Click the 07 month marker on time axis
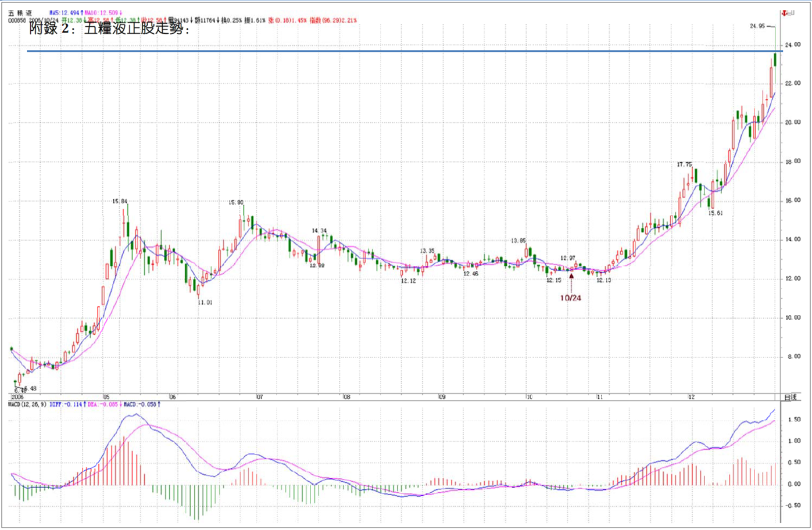This screenshot has width=812, height=530. [x=260, y=397]
